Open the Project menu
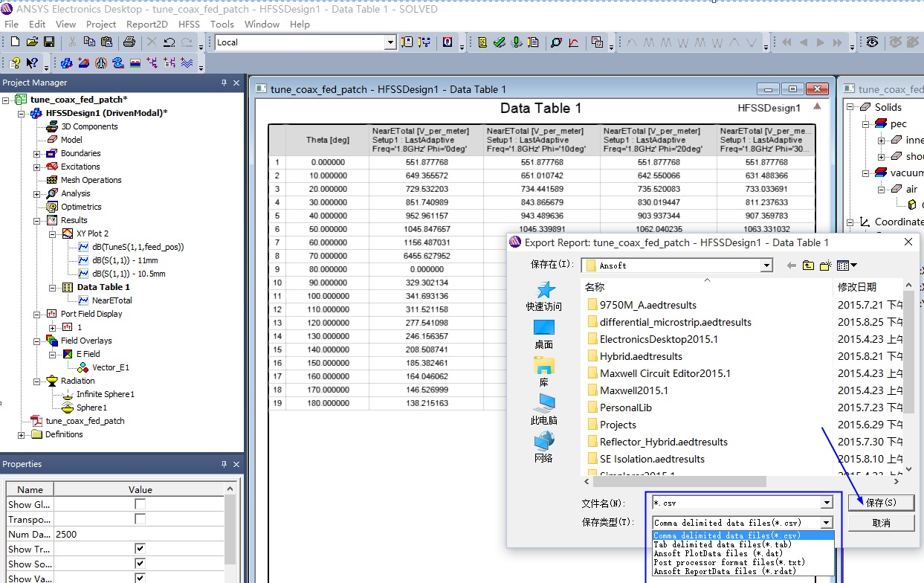This screenshot has width=924, height=583. pos(101,24)
